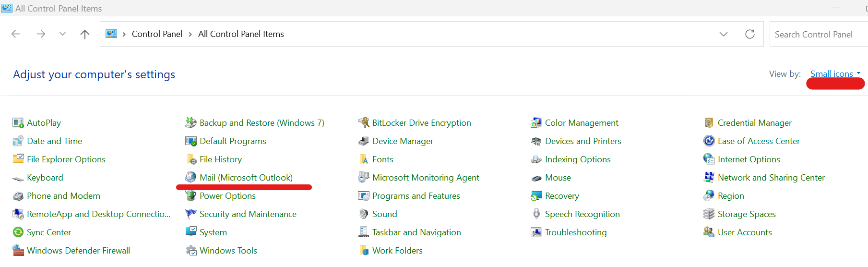Click the Keyboard icon
This screenshot has width=868, height=267.
click(18, 178)
